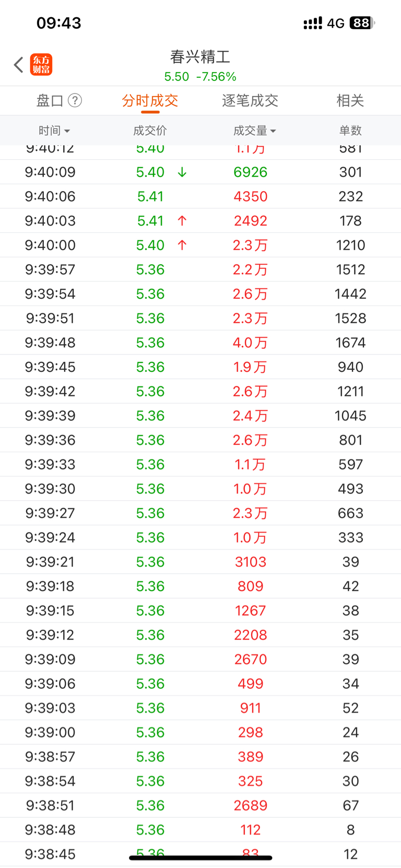This screenshot has height=868, width=401.
Task: Tap the 单数 column header
Action: tap(350, 131)
